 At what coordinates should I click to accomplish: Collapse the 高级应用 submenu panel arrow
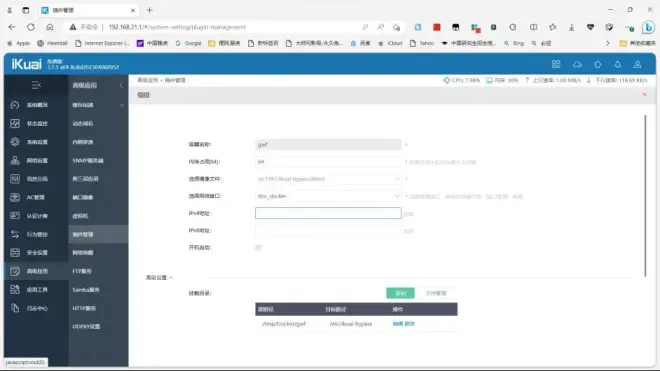(x=121, y=85)
